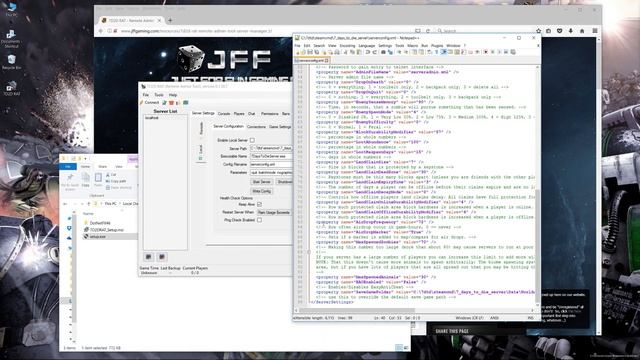
Task: Click red icon in 7D2D RAT toolbar
Action: pyautogui.click(x=171, y=102)
